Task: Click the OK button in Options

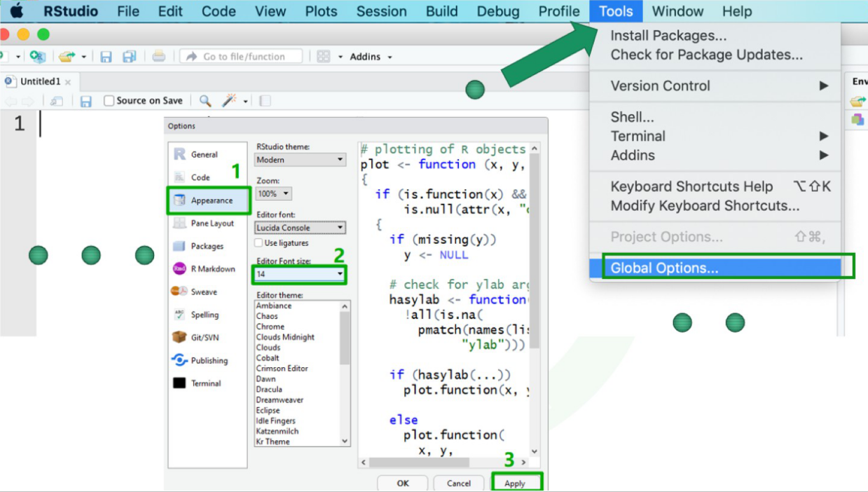Action: click(403, 483)
